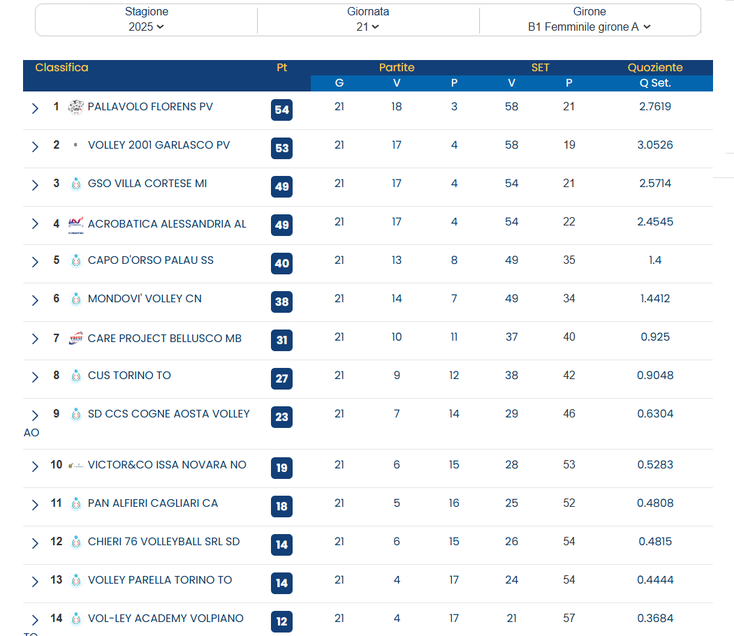Click GSO Villa Cortese team logo

coord(75,184)
